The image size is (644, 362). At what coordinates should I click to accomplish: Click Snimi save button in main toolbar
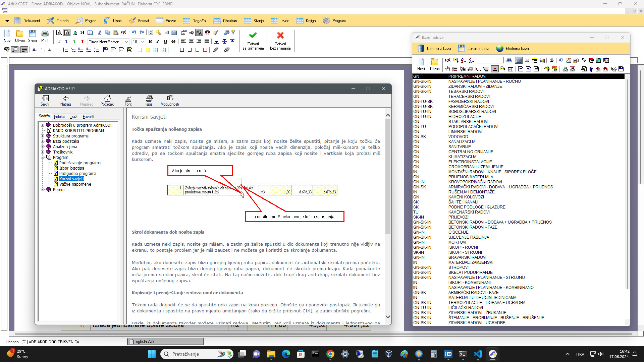pos(33,36)
